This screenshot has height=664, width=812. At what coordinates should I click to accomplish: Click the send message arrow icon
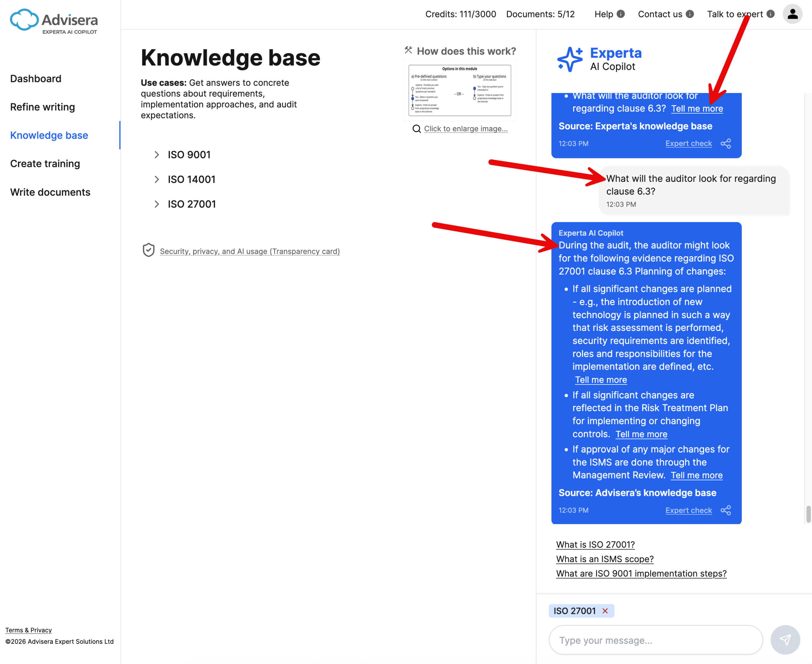click(785, 640)
